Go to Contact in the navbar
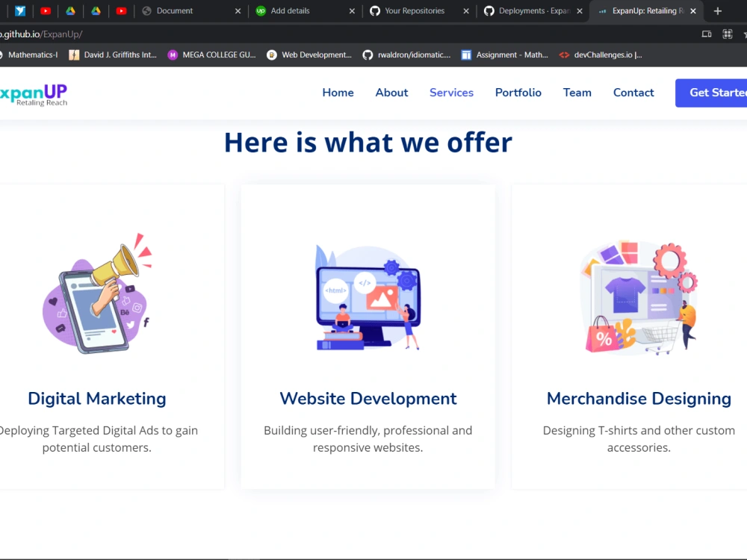The height and width of the screenshot is (560, 747). [x=633, y=93]
